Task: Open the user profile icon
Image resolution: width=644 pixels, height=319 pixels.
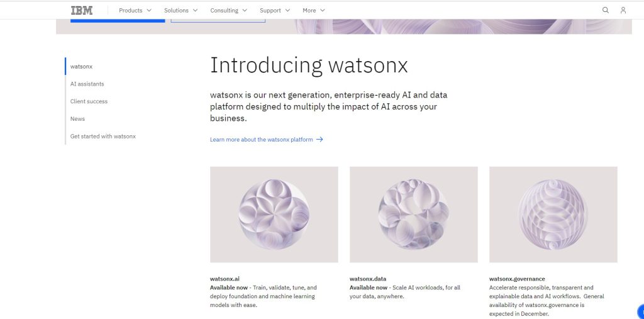Action: tap(623, 10)
